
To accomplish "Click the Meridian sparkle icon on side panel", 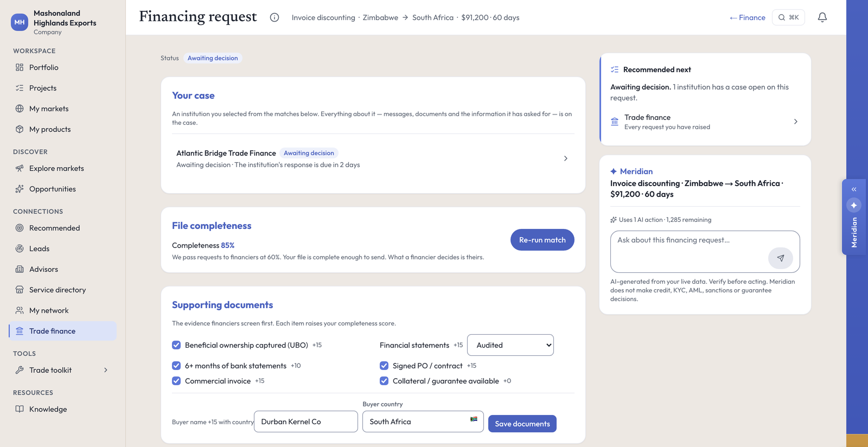I will [x=854, y=205].
